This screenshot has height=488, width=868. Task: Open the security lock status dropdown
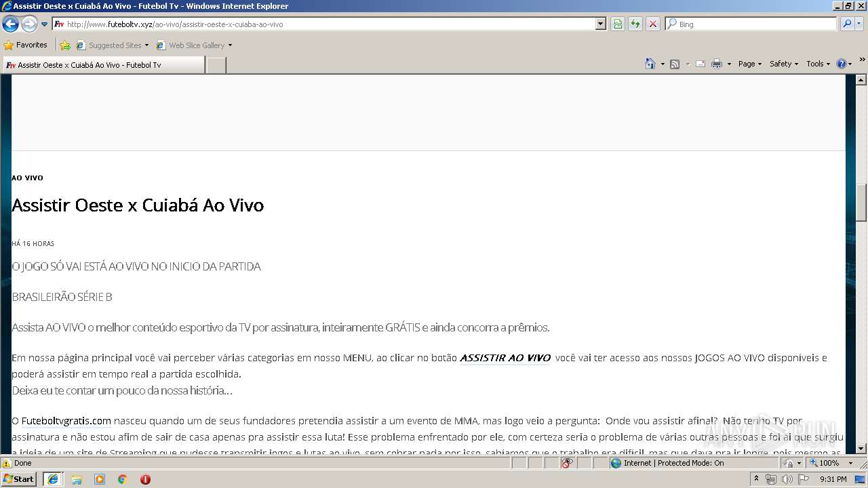[x=791, y=463]
